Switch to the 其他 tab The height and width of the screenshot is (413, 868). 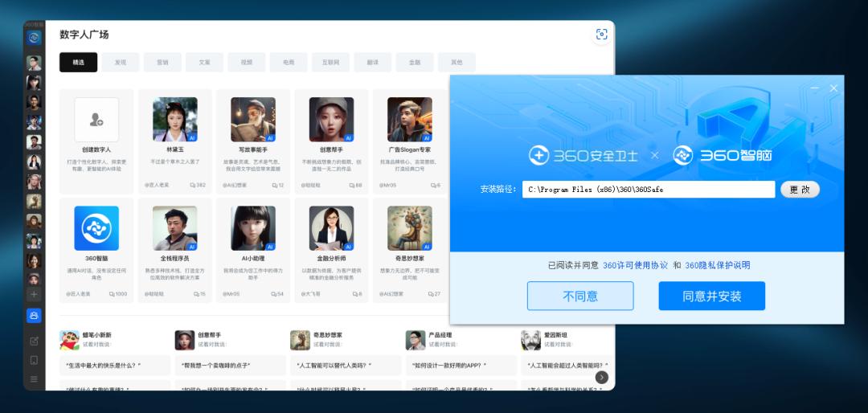pos(457,63)
